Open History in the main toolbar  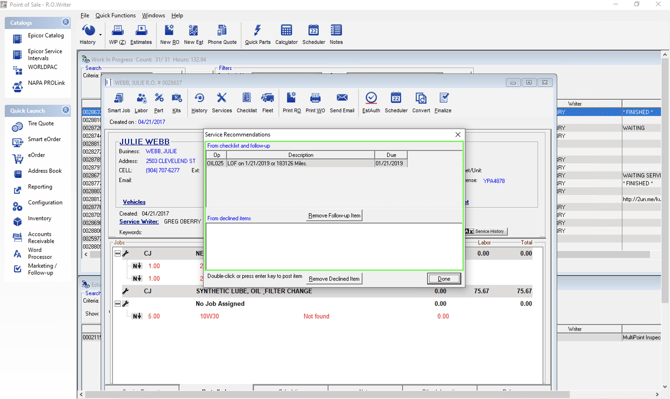pos(88,34)
